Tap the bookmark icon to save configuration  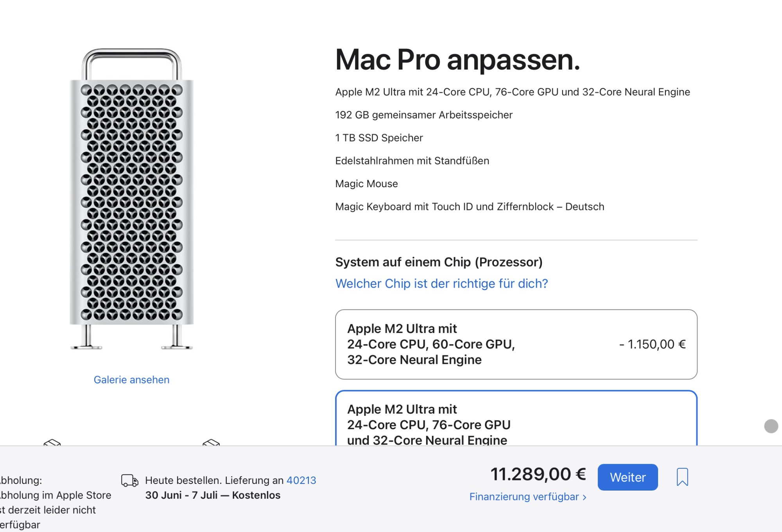(x=682, y=477)
